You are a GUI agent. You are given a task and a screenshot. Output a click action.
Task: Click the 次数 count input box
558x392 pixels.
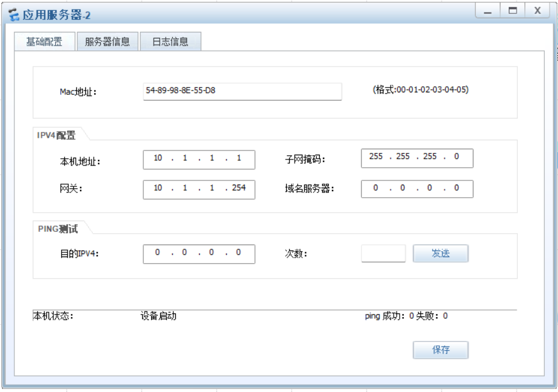coord(383,254)
